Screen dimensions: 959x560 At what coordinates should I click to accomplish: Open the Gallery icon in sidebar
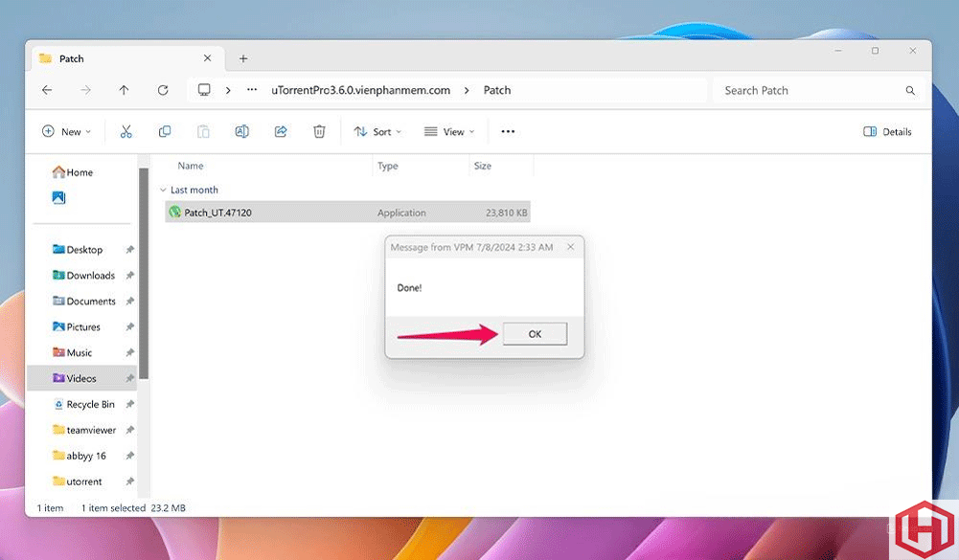coord(58,197)
